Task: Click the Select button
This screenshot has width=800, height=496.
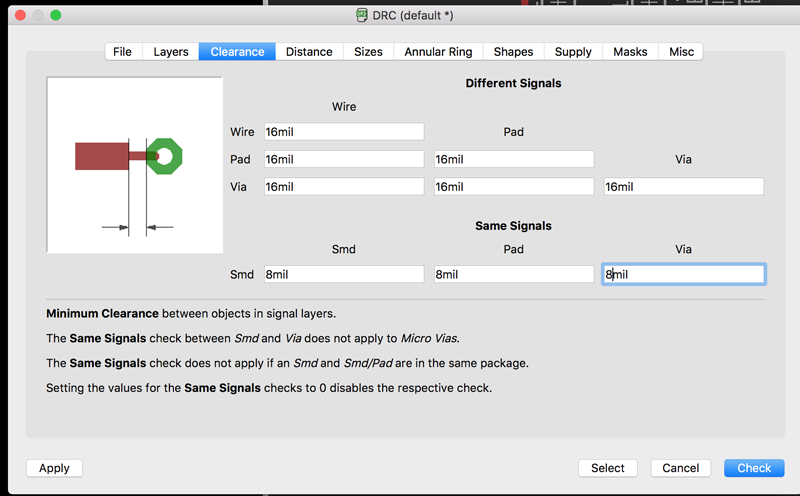Action: pos(608,468)
